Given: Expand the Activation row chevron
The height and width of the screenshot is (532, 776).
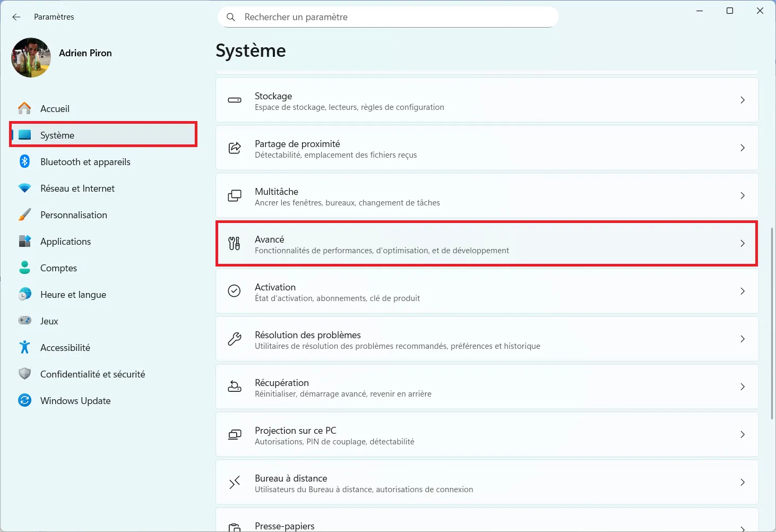Looking at the screenshot, I should (743, 291).
